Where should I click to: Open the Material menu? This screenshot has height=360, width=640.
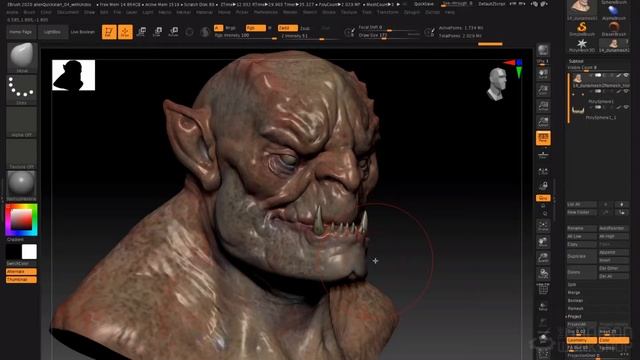click(x=204, y=12)
